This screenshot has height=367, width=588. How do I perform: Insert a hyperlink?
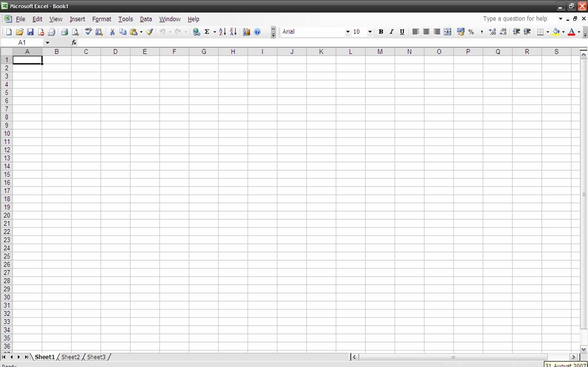[197, 32]
